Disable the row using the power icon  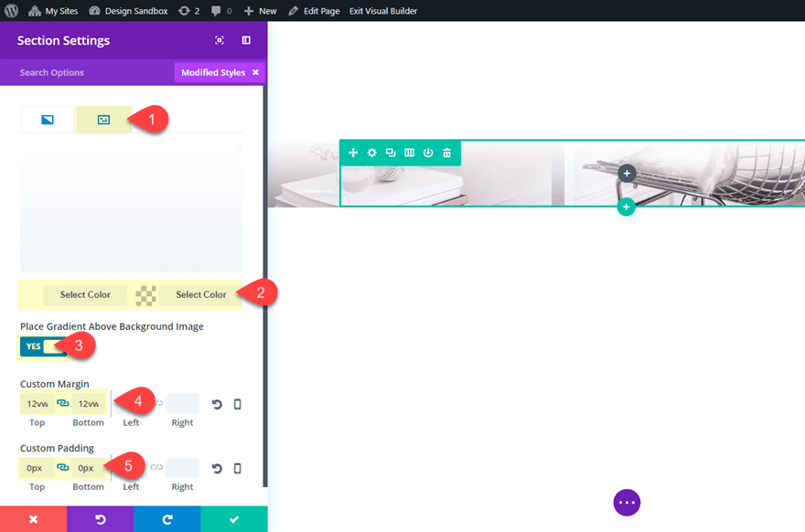click(x=428, y=153)
